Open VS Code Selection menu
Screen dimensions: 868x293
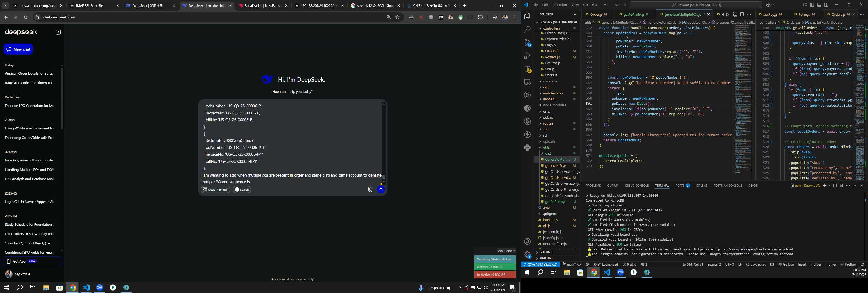559,5
